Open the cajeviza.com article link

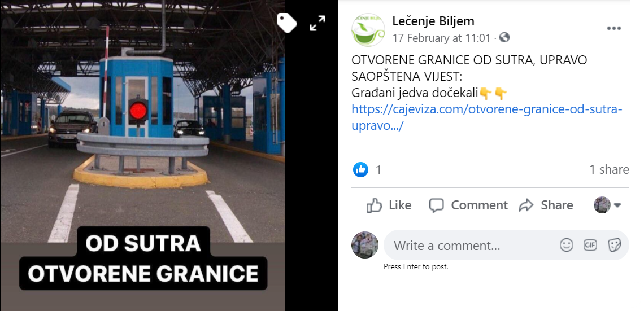487,117
